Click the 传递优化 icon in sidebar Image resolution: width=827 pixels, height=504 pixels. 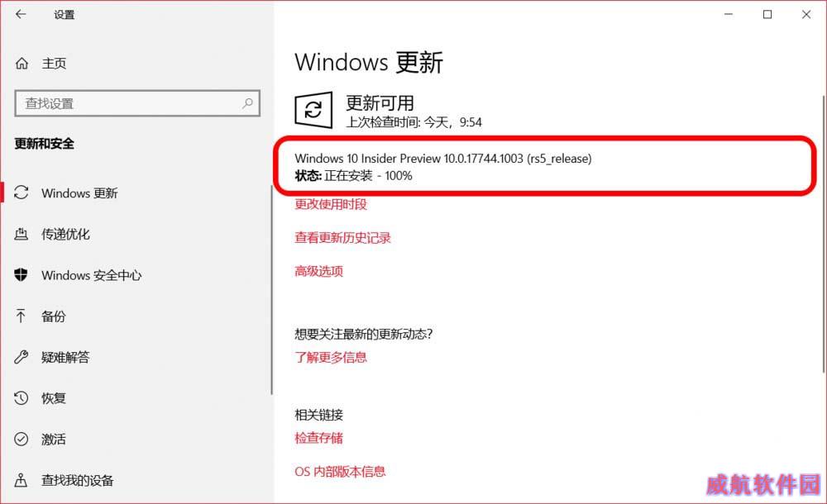pyautogui.click(x=22, y=234)
